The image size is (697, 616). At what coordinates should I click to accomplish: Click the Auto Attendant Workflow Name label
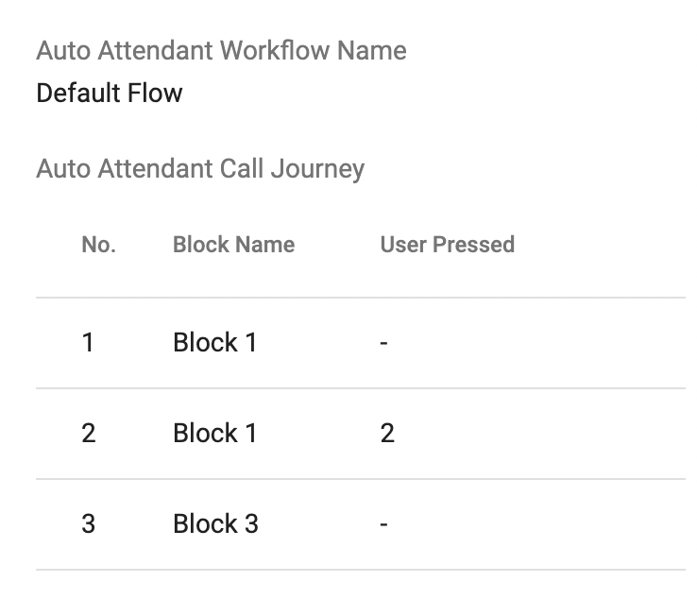coord(221,50)
